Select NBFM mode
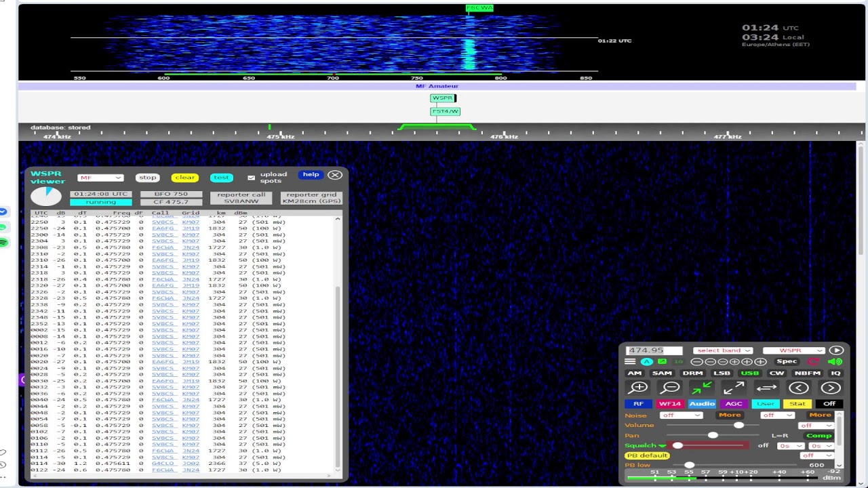 tap(808, 373)
